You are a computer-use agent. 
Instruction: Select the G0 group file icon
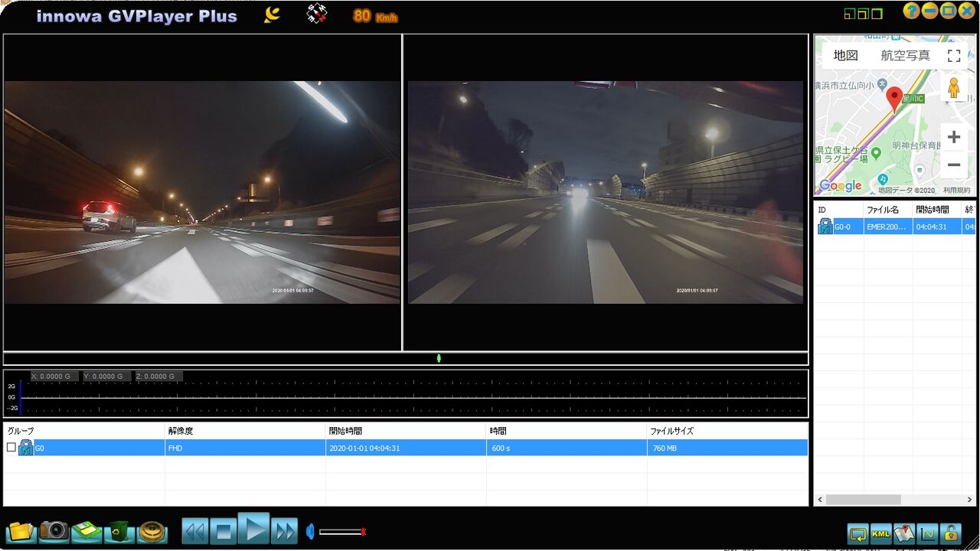[25, 448]
